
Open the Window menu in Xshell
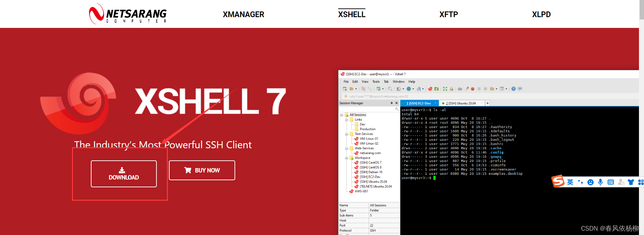pyautogui.click(x=399, y=82)
